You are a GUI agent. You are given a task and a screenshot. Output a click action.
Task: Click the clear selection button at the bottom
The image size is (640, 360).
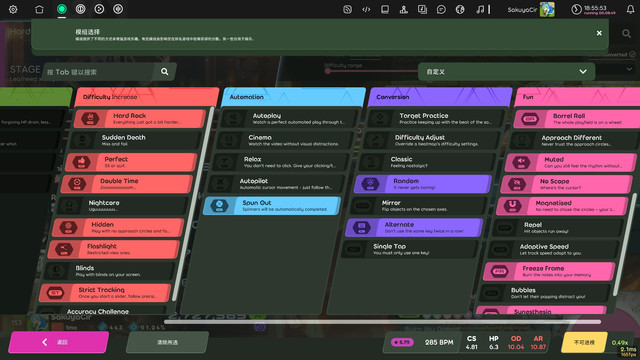click(x=167, y=342)
